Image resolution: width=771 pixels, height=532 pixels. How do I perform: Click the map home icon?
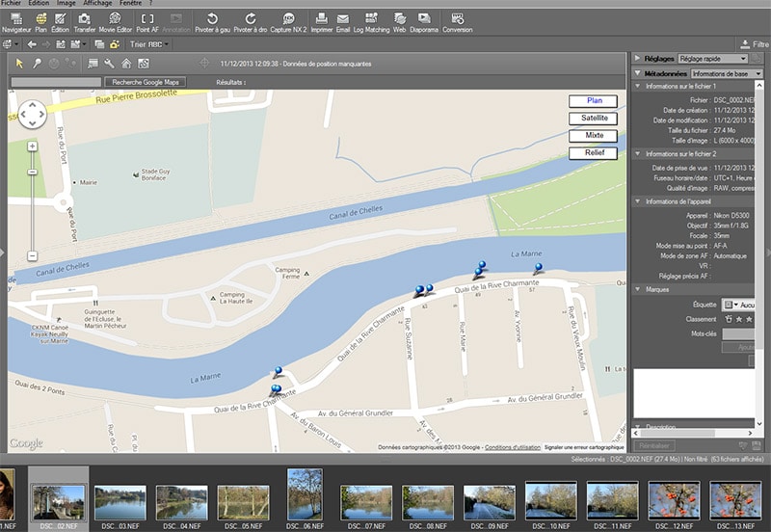point(126,64)
